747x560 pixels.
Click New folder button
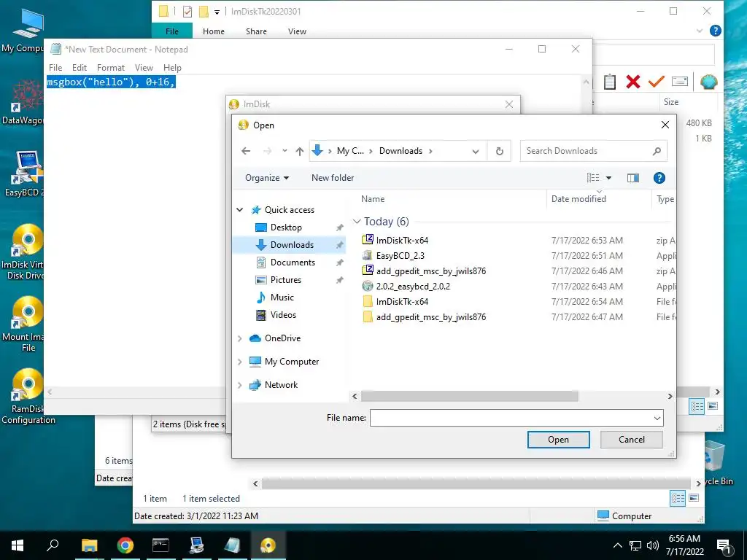(x=333, y=178)
